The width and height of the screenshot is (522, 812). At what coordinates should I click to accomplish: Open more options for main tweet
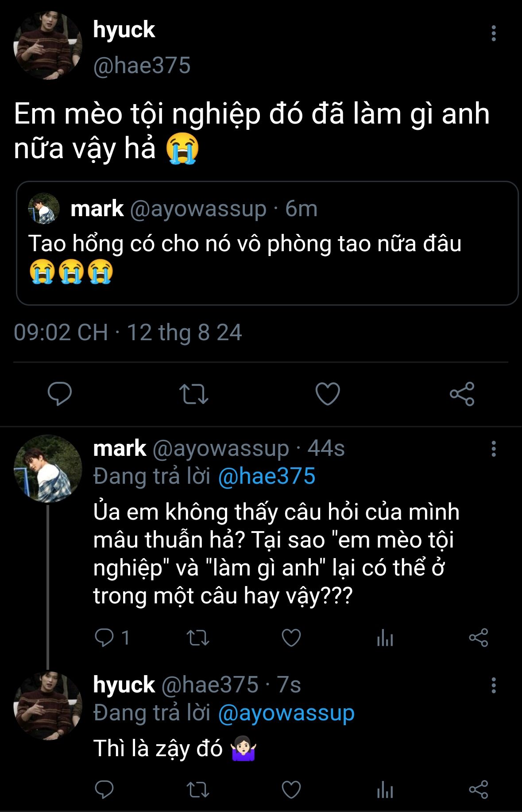[493, 34]
